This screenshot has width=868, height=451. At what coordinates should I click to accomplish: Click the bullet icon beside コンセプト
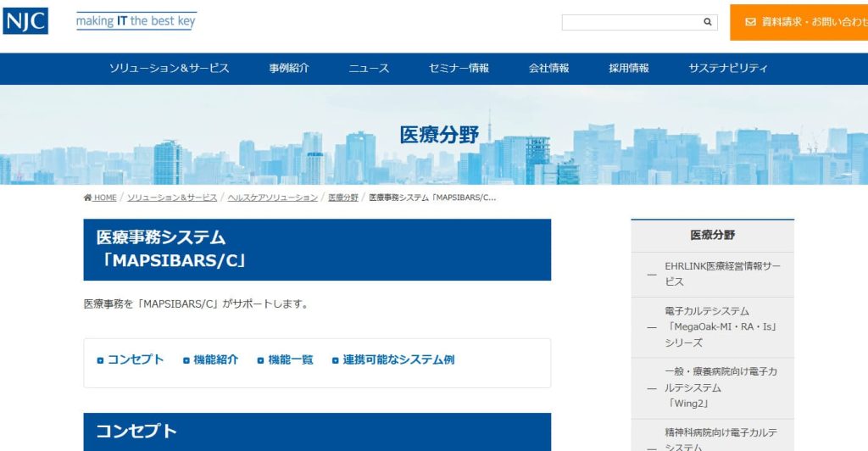(100, 361)
